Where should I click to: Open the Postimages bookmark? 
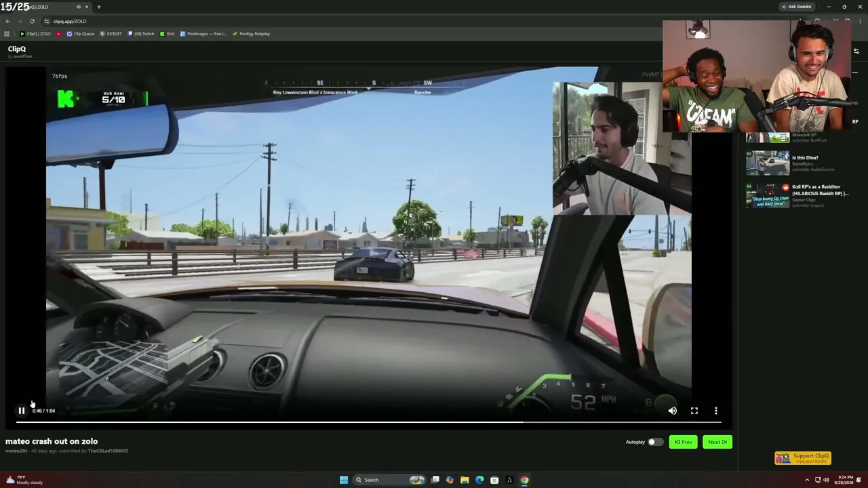(x=203, y=34)
